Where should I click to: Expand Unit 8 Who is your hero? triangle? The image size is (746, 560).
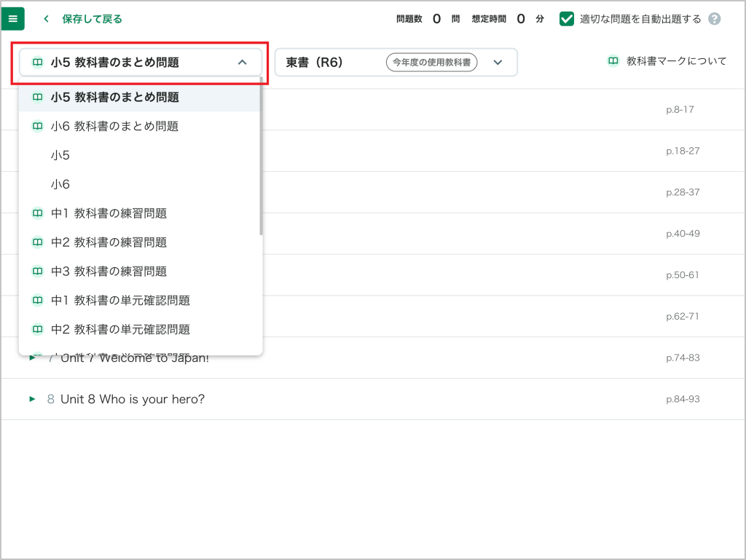(x=32, y=399)
